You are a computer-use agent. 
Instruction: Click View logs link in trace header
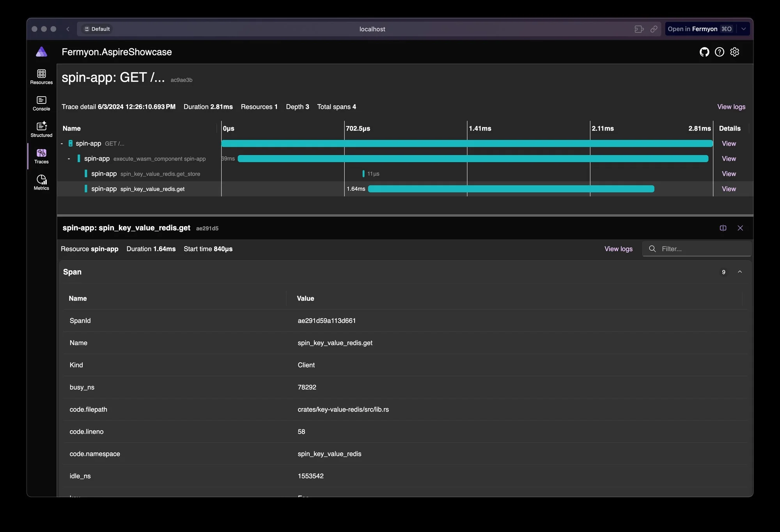731,107
